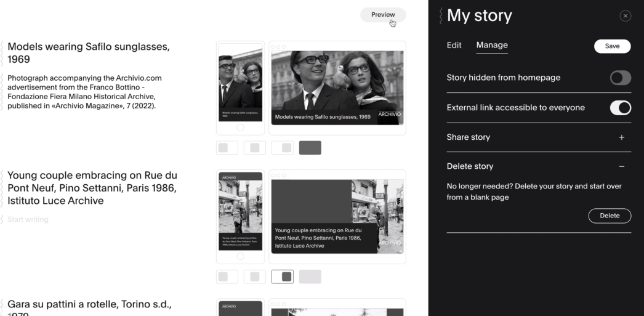Click the wavy handle beside the Safilo sunglasses title
This screenshot has width=644, height=316.
[2, 53]
